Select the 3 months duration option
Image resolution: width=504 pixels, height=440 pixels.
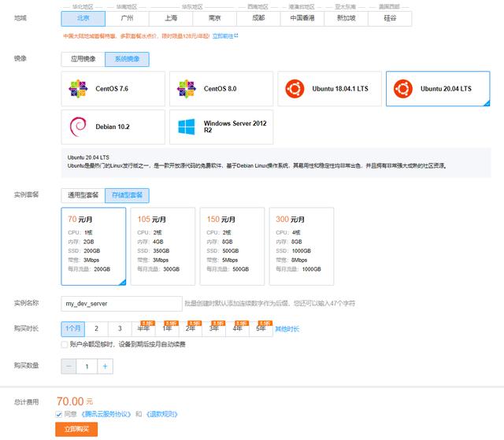coord(120,328)
